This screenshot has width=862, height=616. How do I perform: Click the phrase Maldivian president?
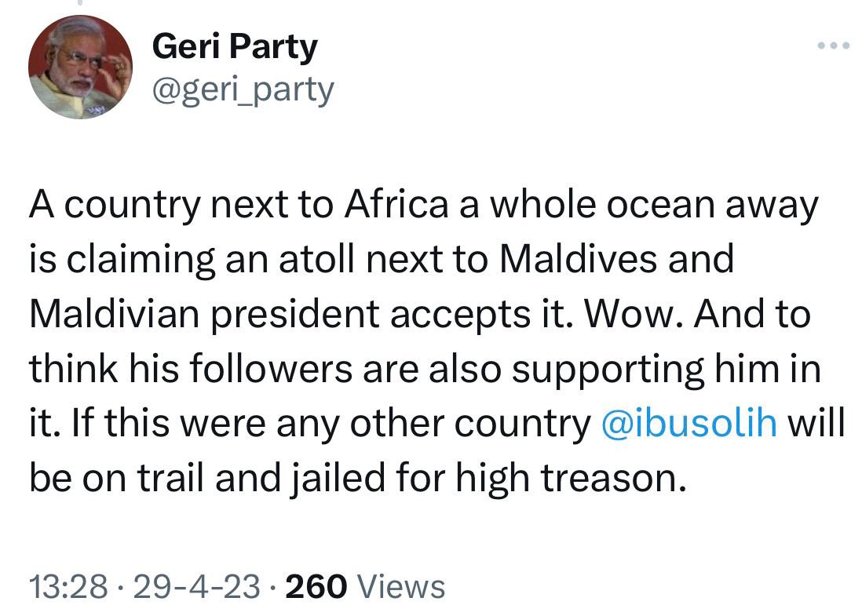pyautogui.click(x=204, y=315)
